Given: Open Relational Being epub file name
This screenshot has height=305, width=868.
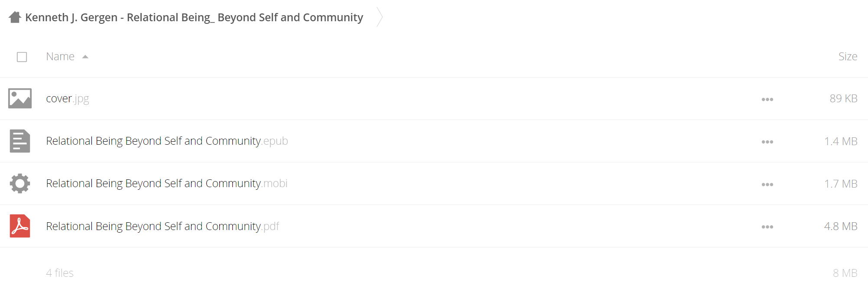Looking at the screenshot, I should (167, 141).
